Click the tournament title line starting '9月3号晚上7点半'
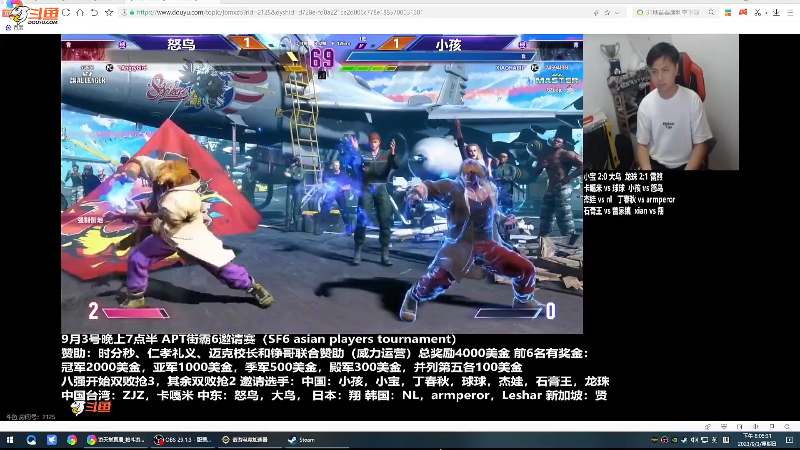 pos(259,339)
